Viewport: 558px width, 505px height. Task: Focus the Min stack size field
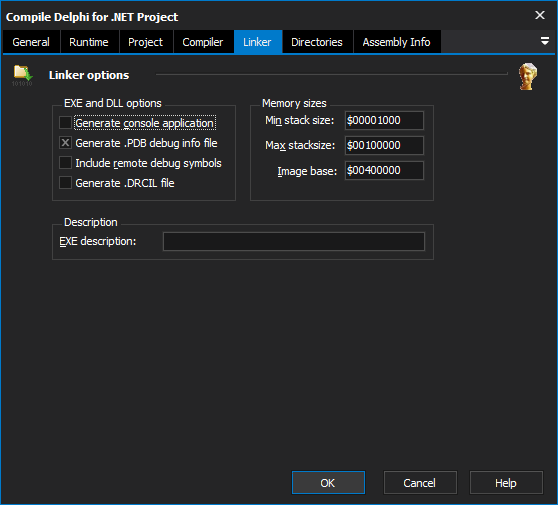click(384, 120)
